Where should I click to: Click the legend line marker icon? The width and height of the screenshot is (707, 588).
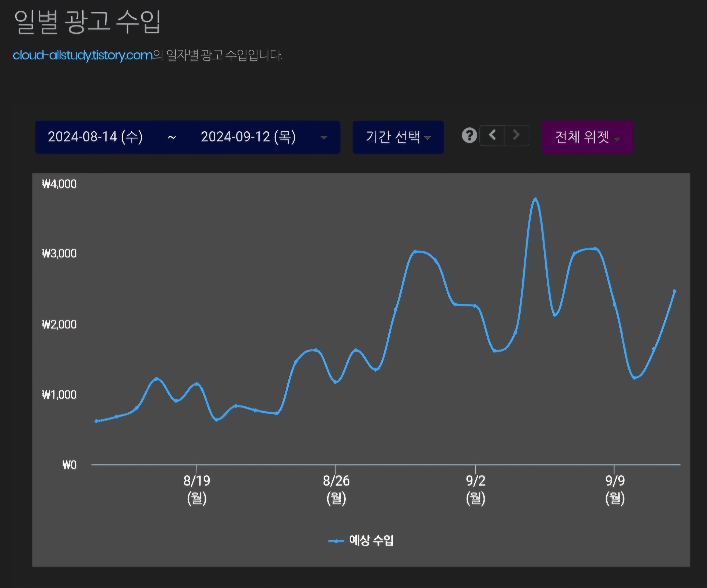(x=336, y=541)
